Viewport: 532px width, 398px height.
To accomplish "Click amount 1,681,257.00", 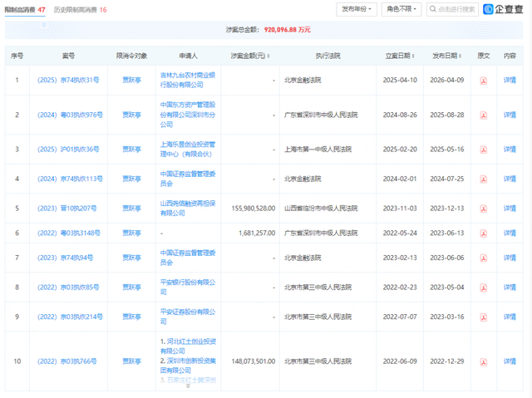I will (x=257, y=233).
